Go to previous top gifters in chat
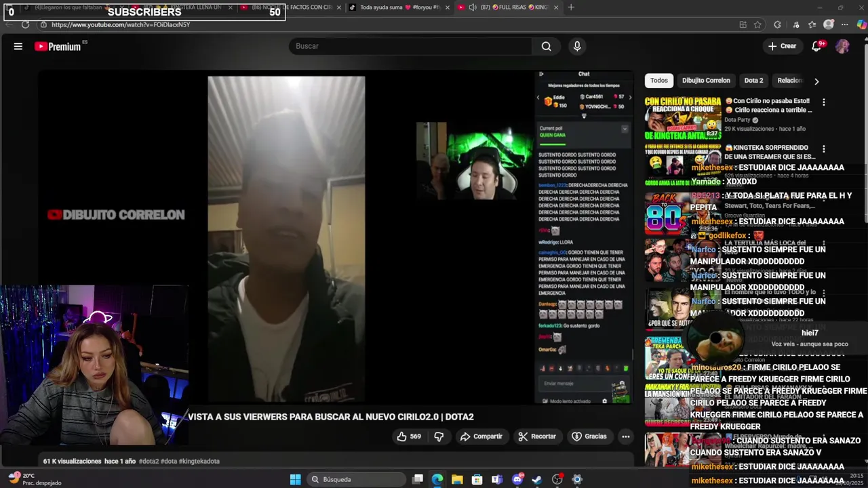The width and height of the screenshot is (868, 488). (538, 98)
